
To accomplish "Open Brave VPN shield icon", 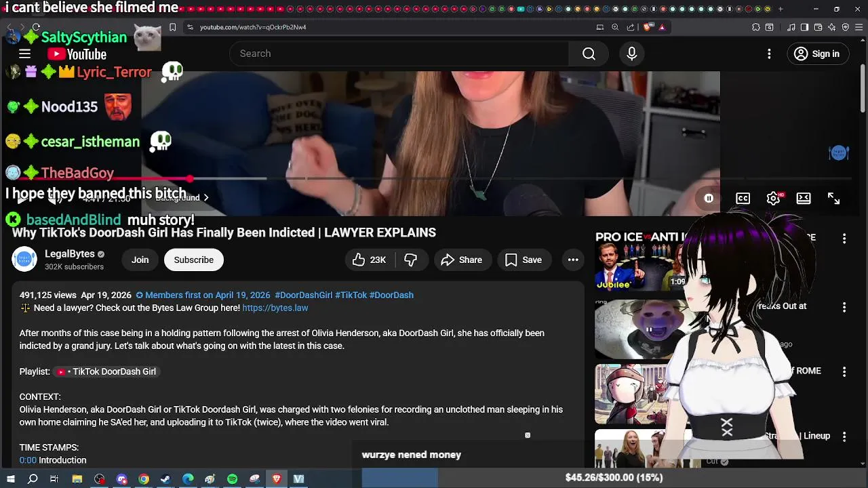I will click(x=846, y=27).
